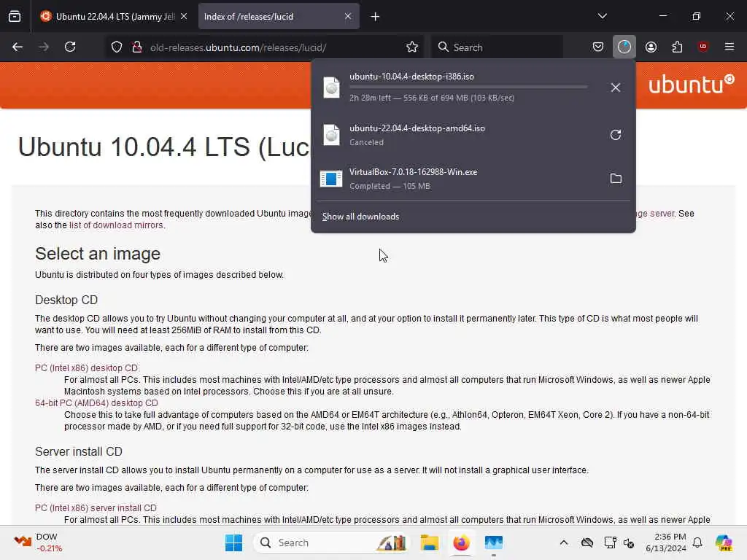The width and height of the screenshot is (747, 560).
Task: Open a new tab with the plus button
Action: tap(376, 17)
